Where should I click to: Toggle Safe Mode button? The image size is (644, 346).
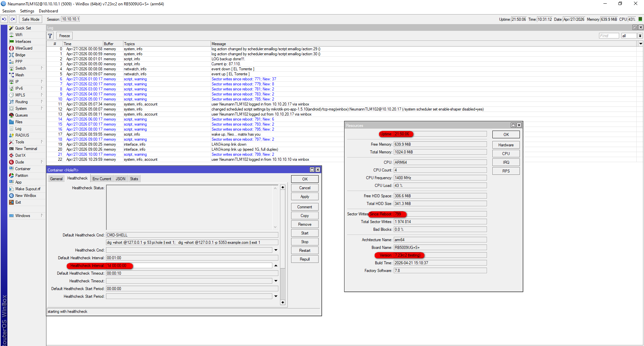(x=31, y=19)
